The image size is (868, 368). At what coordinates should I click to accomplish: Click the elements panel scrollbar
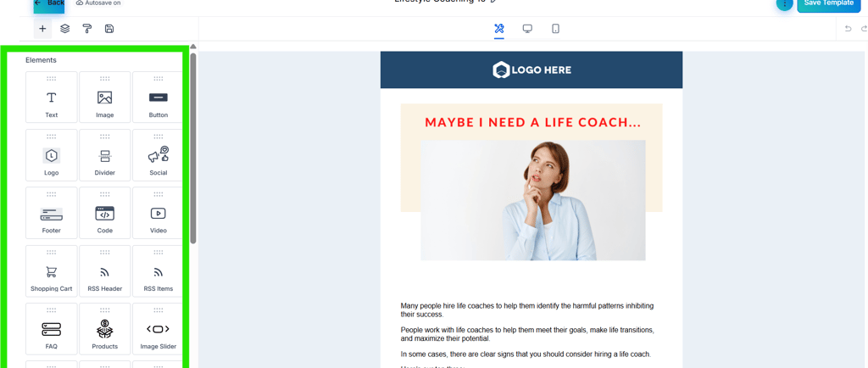tap(193, 148)
